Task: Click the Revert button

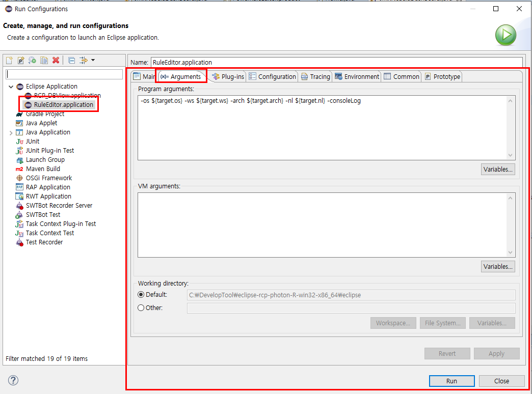Action: tap(447, 354)
